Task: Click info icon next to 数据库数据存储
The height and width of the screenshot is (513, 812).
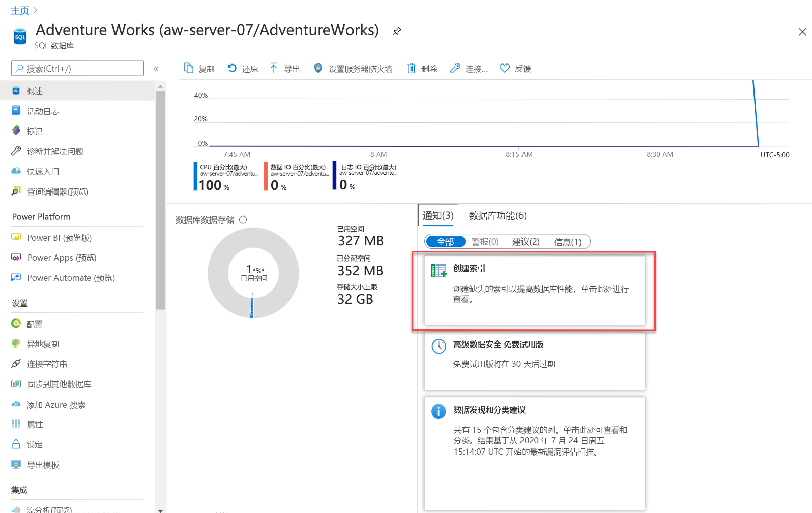Action: (x=243, y=219)
